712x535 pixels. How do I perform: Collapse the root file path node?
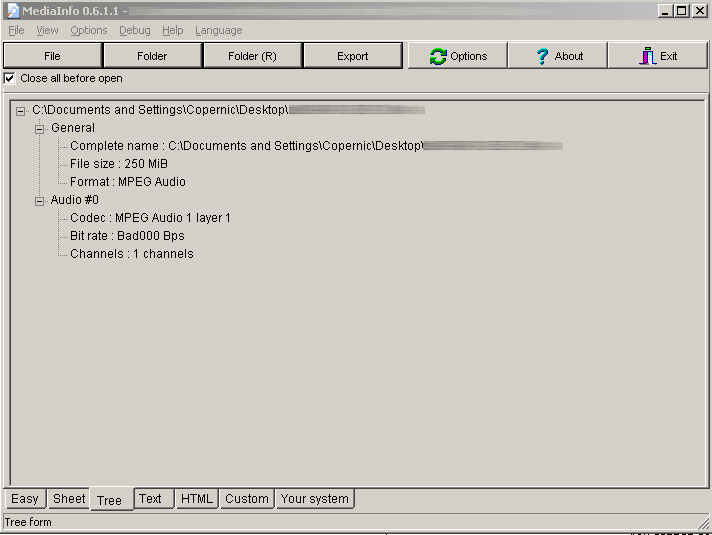point(20,111)
